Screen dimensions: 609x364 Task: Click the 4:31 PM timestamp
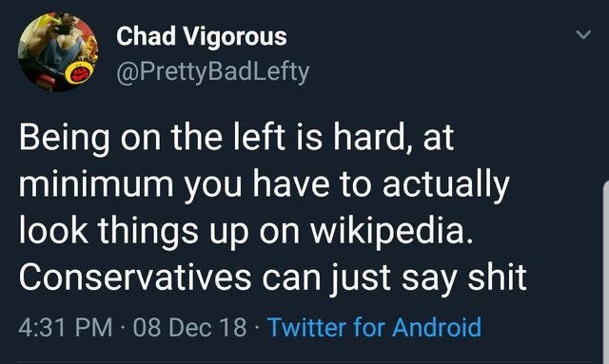[66, 327]
